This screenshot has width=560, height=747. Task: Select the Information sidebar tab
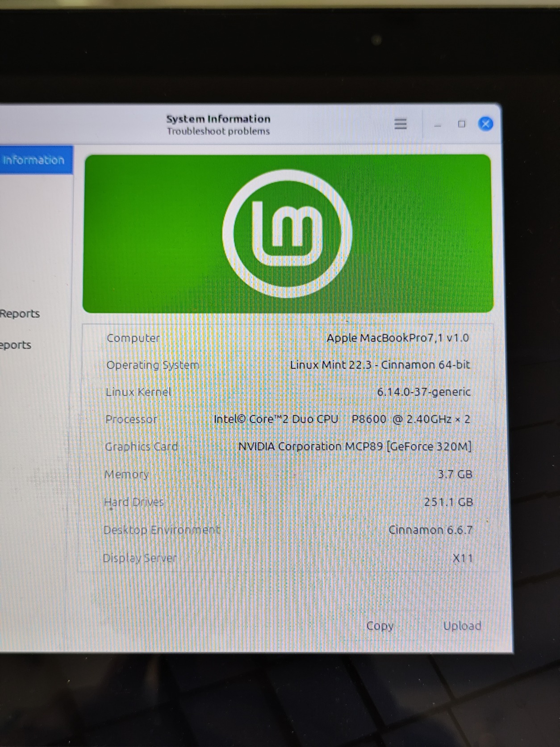tap(36, 160)
